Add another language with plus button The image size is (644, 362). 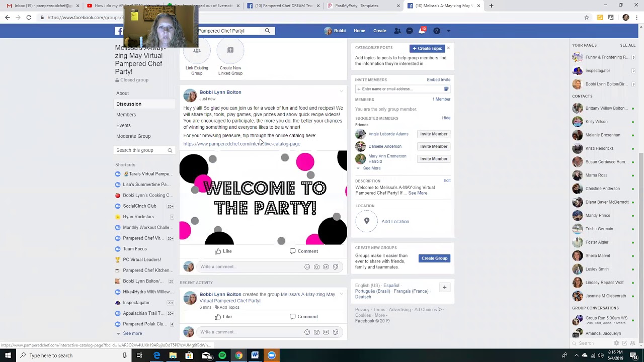click(444, 288)
